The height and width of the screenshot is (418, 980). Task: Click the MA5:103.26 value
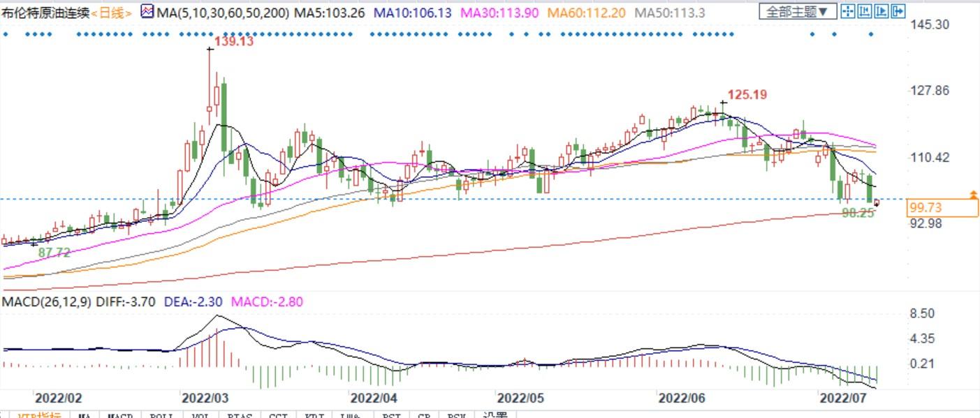click(328, 13)
